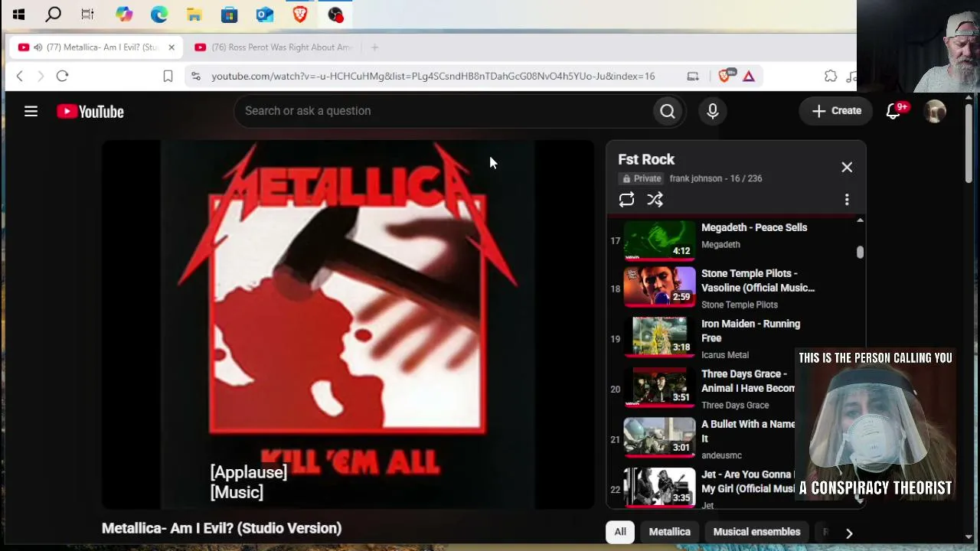Go forward in browser history
This screenshot has width=980, height=551.
(x=41, y=76)
